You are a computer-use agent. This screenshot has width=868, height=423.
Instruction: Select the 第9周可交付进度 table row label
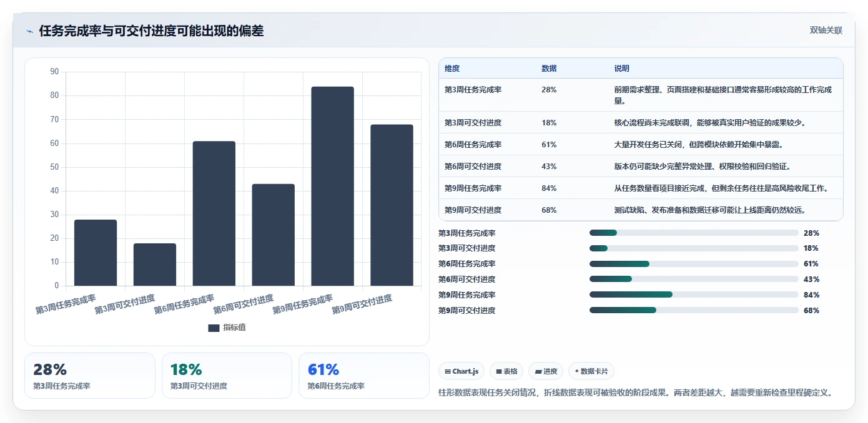coord(473,210)
